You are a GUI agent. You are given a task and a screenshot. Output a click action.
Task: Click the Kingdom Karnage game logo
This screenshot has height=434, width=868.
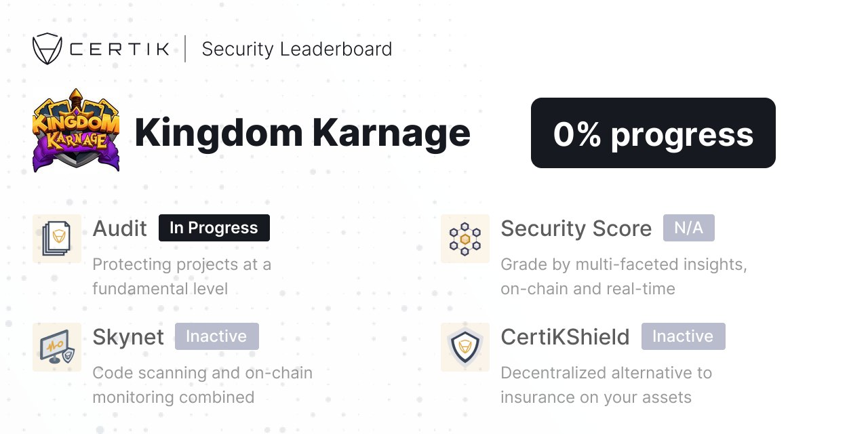point(76,130)
